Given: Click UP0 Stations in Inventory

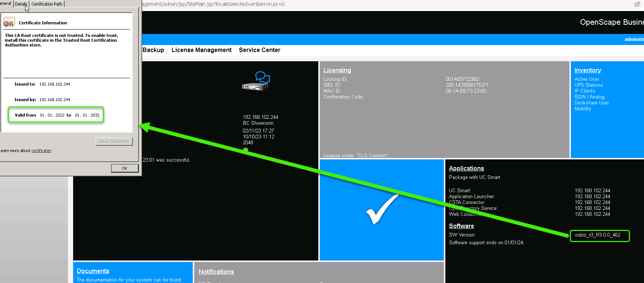Looking at the screenshot, I should click(x=589, y=85).
